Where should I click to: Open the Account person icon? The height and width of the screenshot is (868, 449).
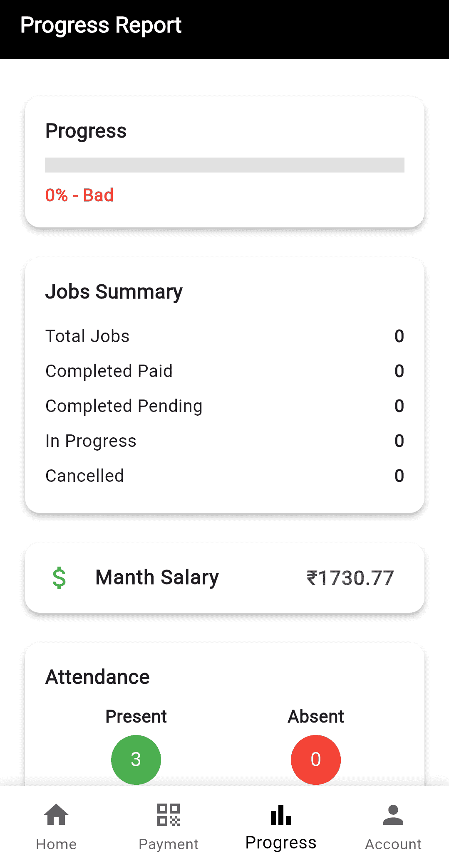click(x=393, y=814)
